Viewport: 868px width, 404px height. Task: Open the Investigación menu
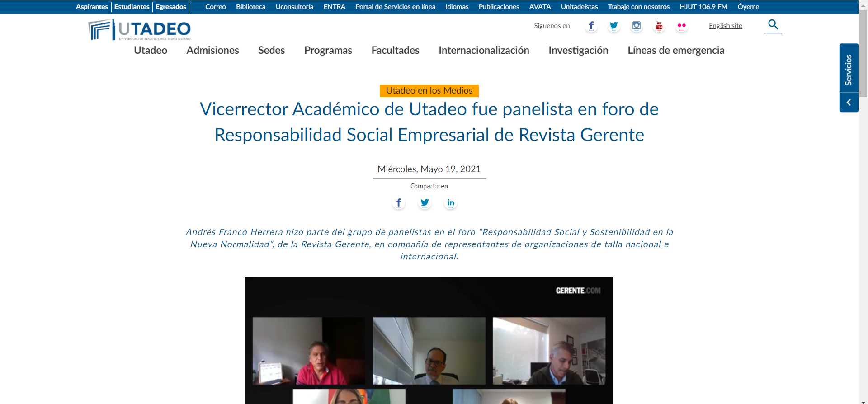[x=579, y=50]
